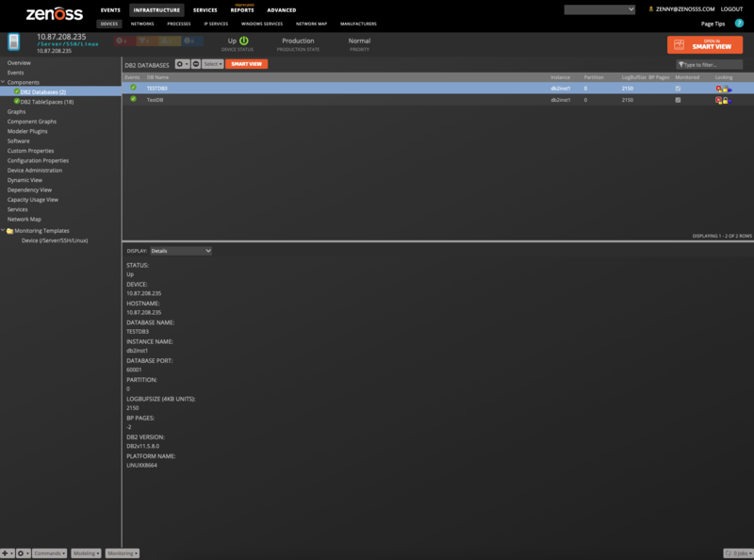Screen dimensions: 754x560
Task: Click the add plus button in the footer
Action: (7, 553)
